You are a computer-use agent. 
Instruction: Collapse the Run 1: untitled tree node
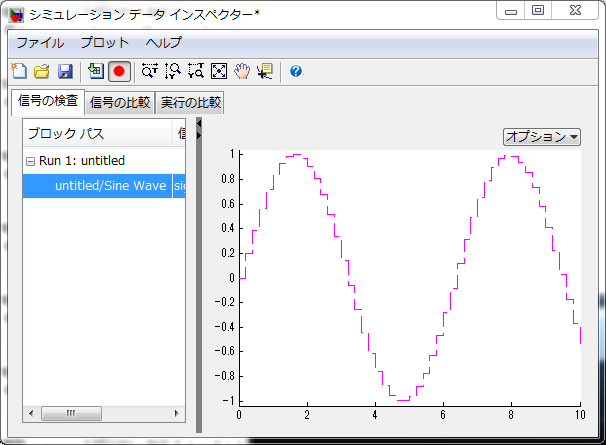point(31,161)
